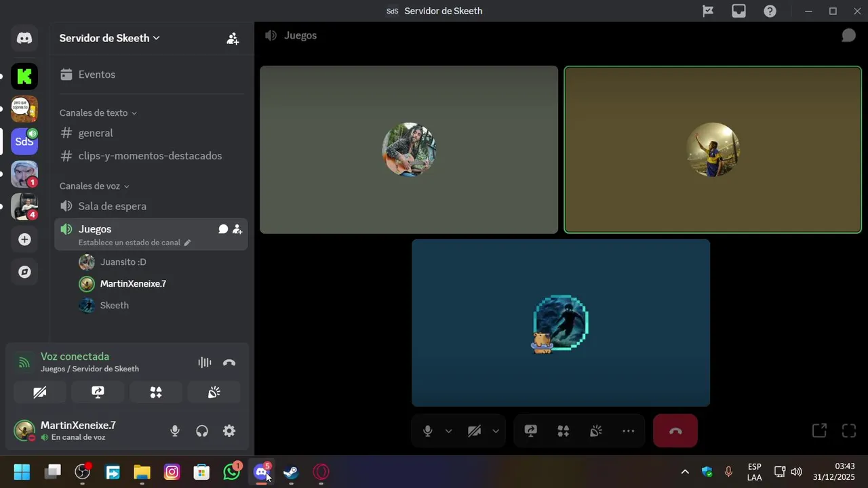868x488 pixels.
Task: Open volume control in system tray
Action: [797, 472]
